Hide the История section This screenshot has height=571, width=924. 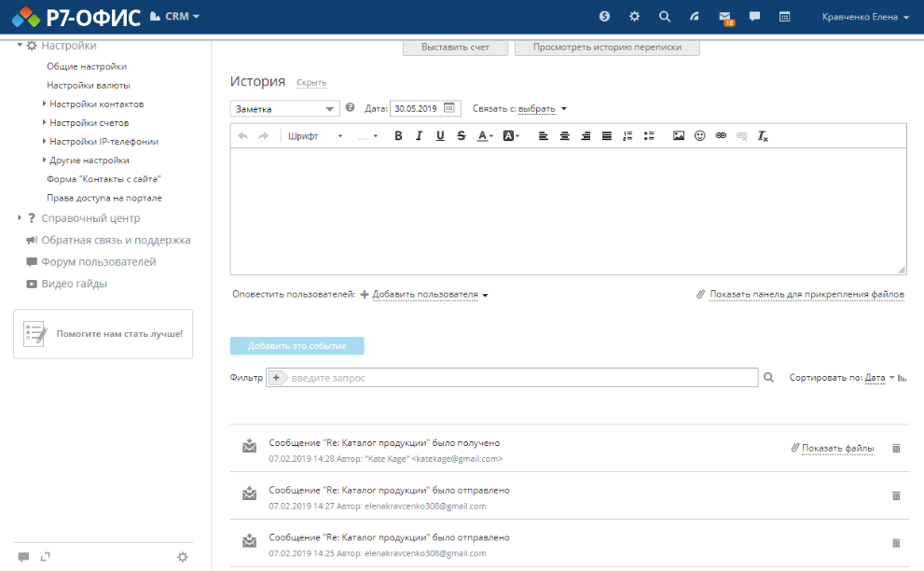pos(310,82)
